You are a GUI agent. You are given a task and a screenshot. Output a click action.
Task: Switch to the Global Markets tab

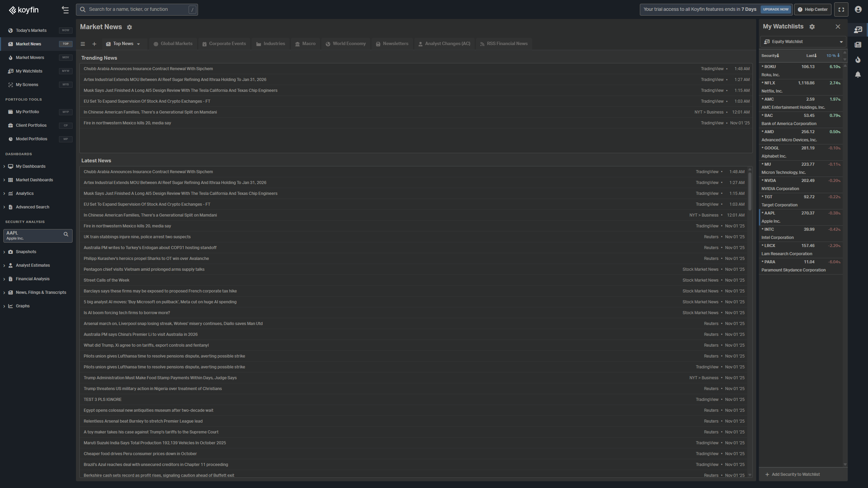173,44
